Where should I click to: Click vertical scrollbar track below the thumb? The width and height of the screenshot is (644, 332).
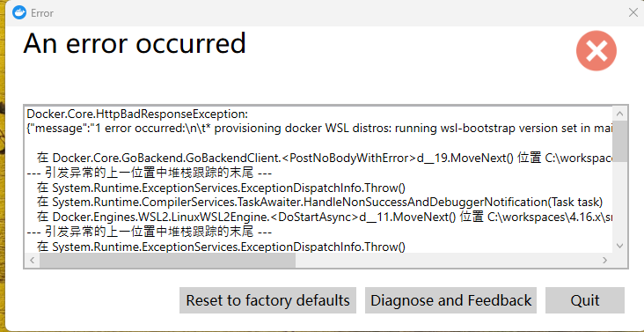[x=619, y=200]
